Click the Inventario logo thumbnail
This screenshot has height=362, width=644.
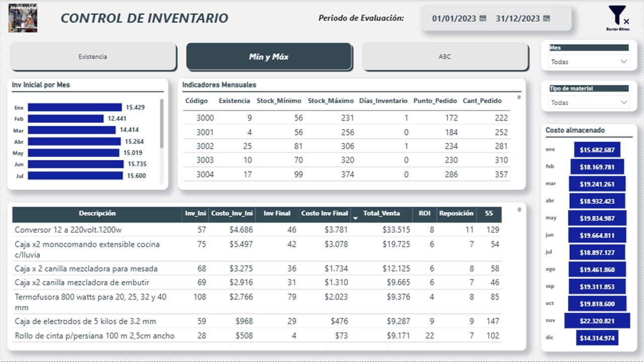[x=23, y=18]
